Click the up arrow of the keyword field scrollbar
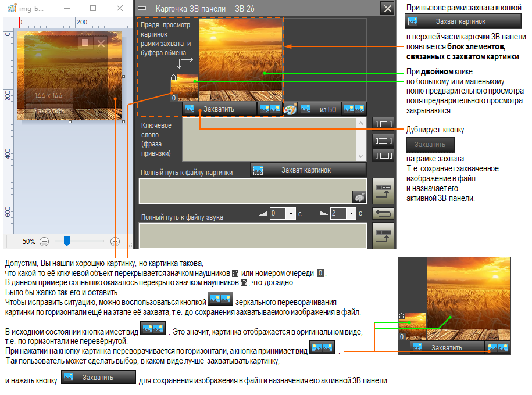The height and width of the screenshot is (395, 532). [x=360, y=123]
